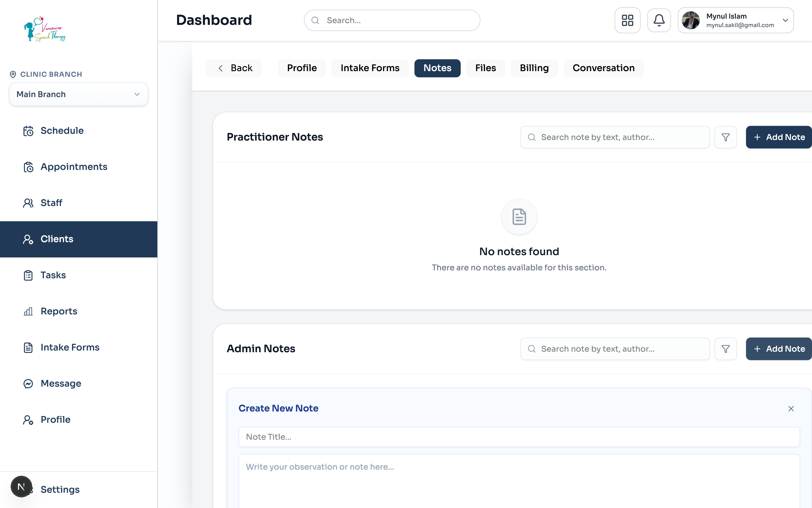Open Staff section in sidebar
The image size is (812, 508).
click(x=78, y=203)
